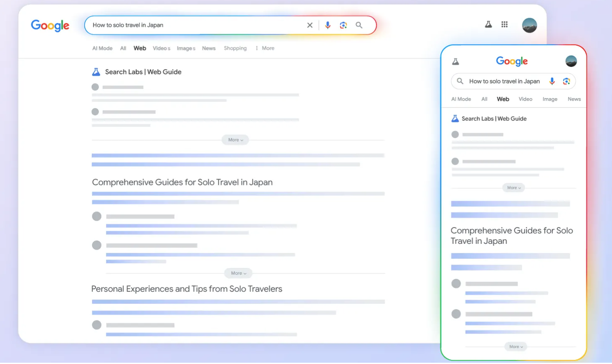Select the Web tab in mobile view
612x364 pixels.
point(503,99)
